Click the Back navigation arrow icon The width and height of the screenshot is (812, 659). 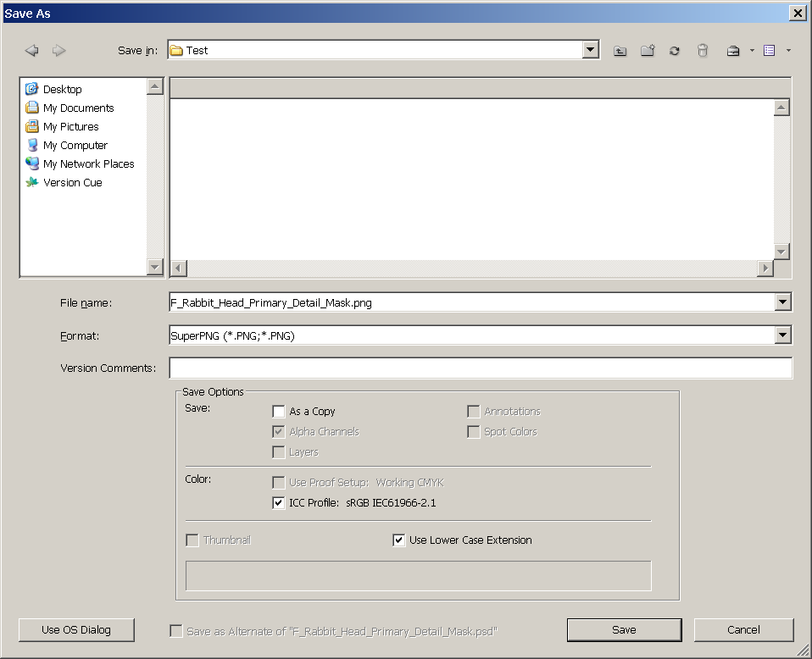32,51
